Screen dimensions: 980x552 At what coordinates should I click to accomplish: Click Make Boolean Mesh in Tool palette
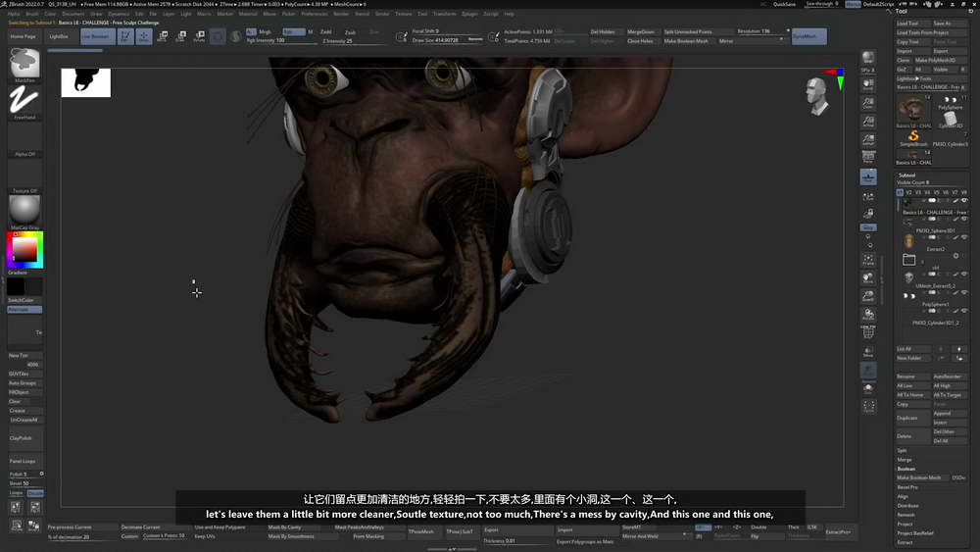tap(923, 477)
